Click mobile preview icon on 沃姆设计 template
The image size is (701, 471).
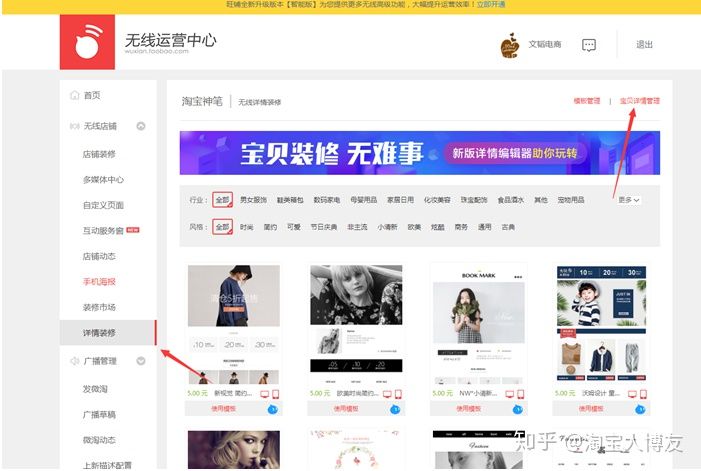coord(643,394)
